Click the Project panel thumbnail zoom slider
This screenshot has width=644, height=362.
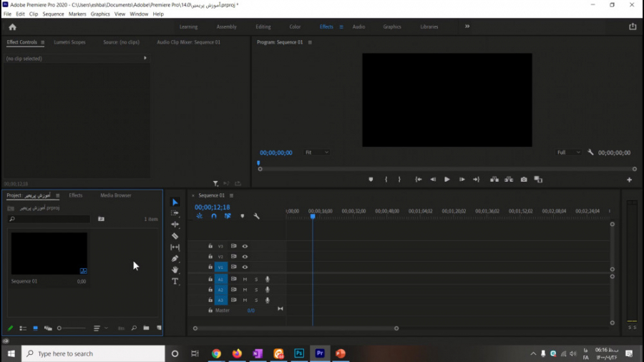click(60, 328)
